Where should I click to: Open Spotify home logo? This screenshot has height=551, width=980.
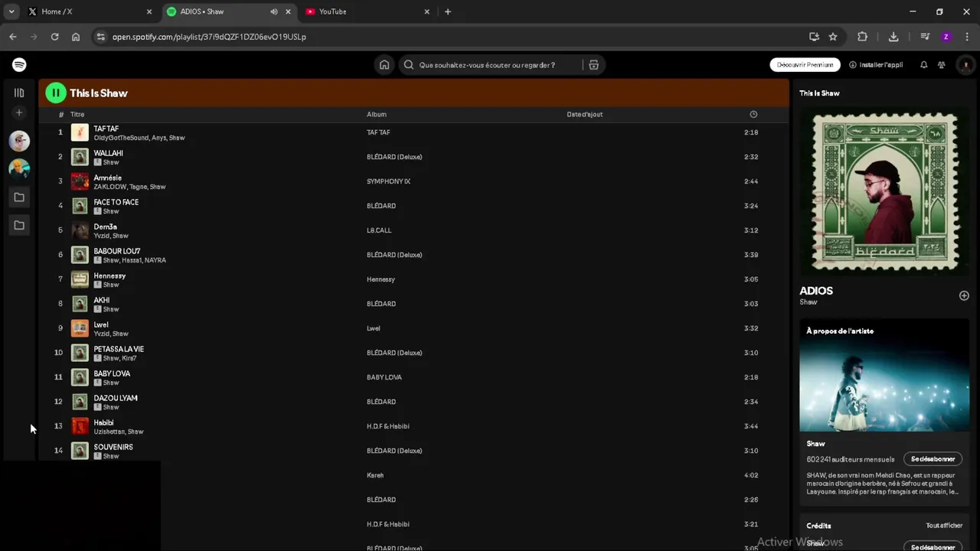coord(19,65)
